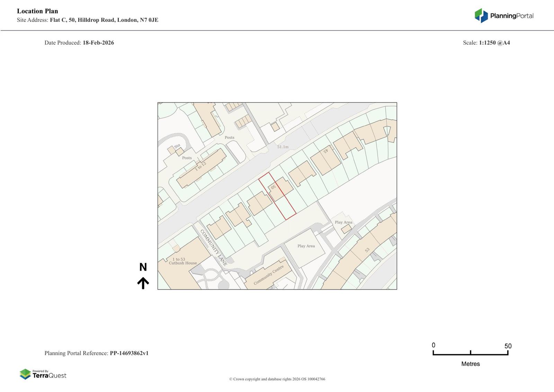Click the PlanningPortal wordmark text

[511, 16]
